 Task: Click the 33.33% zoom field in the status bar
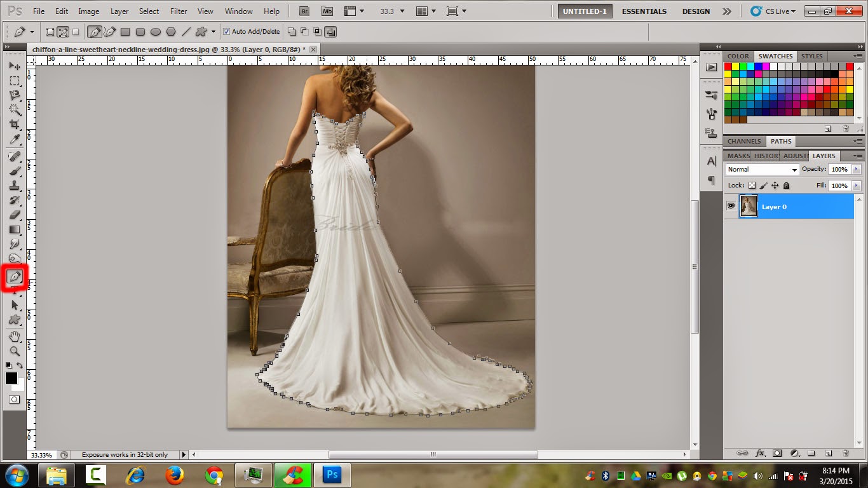pyautogui.click(x=42, y=455)
